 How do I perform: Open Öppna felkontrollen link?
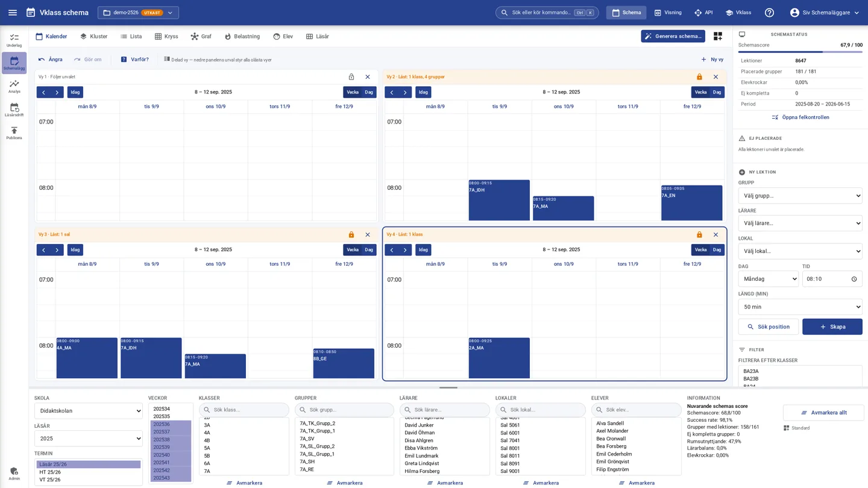click(800, 117)
